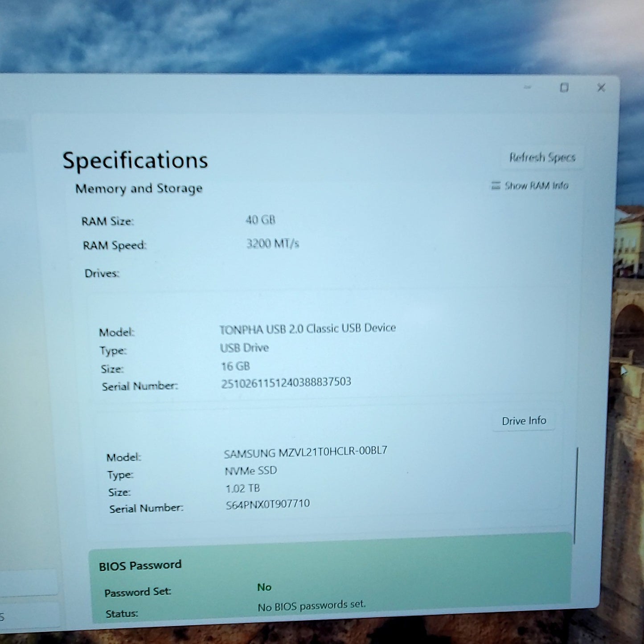Click the NVMe SSD type value
644x644 pixels.
point(250,471)
